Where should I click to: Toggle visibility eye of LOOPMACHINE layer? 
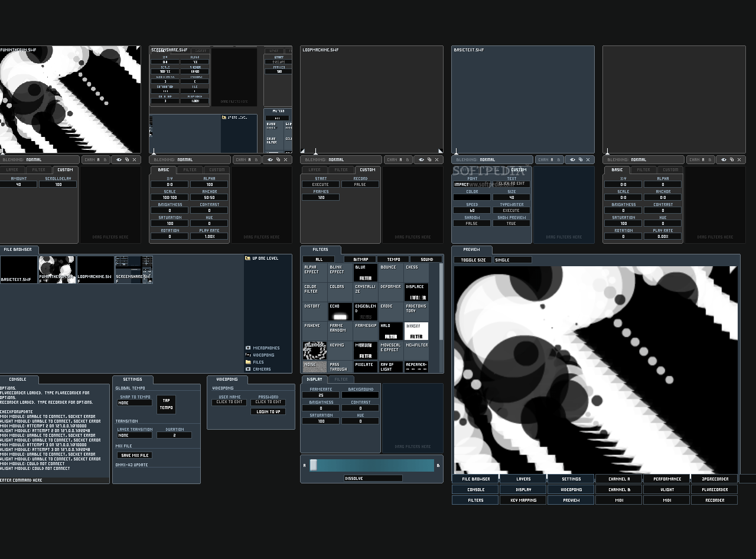click(x=421, y=159)
